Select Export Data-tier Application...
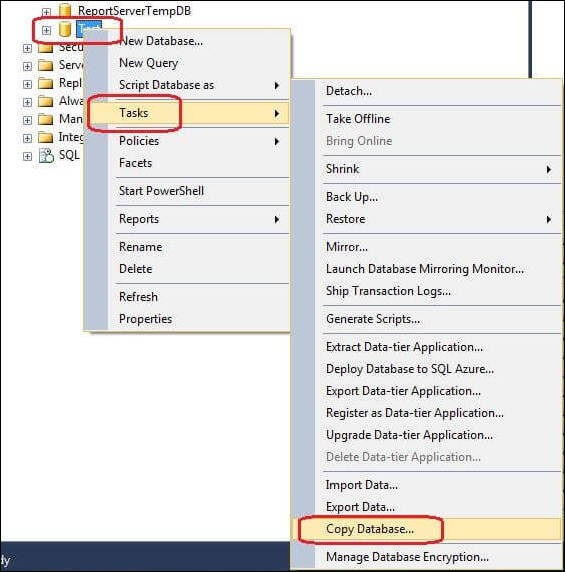This screenshot has height=572, width=565. pyautogui.click(x=426, y=391)
